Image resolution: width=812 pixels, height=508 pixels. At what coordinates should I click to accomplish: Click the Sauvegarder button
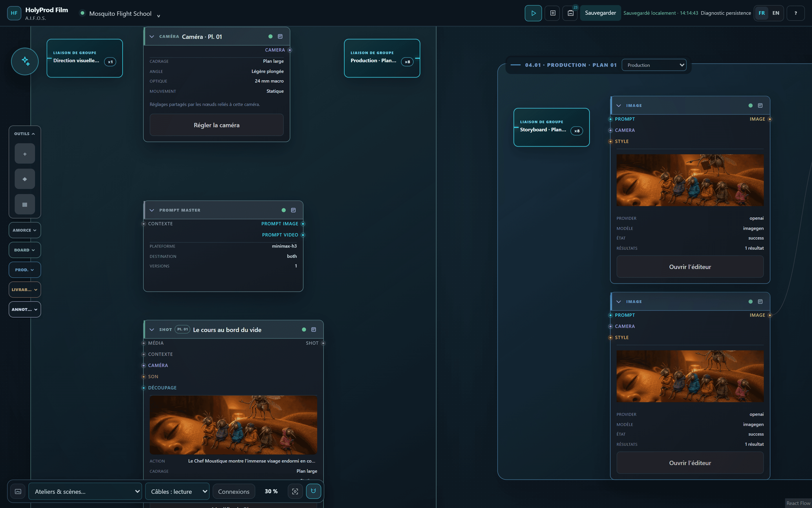600,13
